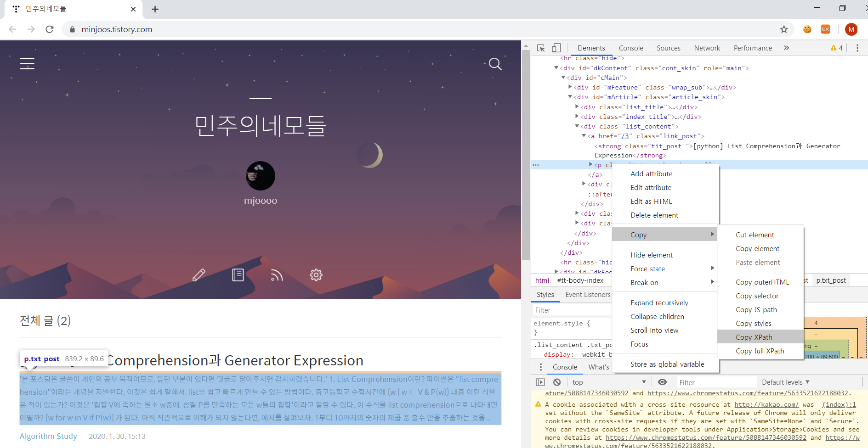
Task: Select Scroll into view
Action: tap(665, 330)
